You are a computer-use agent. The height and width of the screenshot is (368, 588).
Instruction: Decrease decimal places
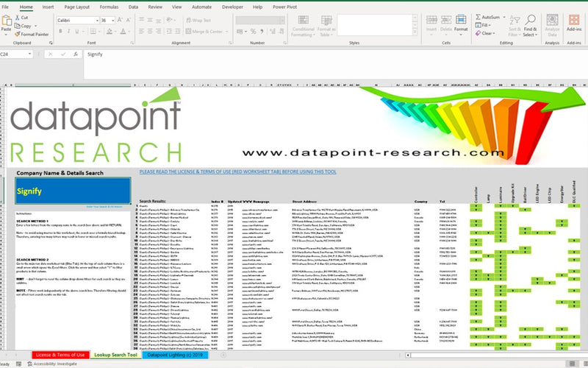282,32
